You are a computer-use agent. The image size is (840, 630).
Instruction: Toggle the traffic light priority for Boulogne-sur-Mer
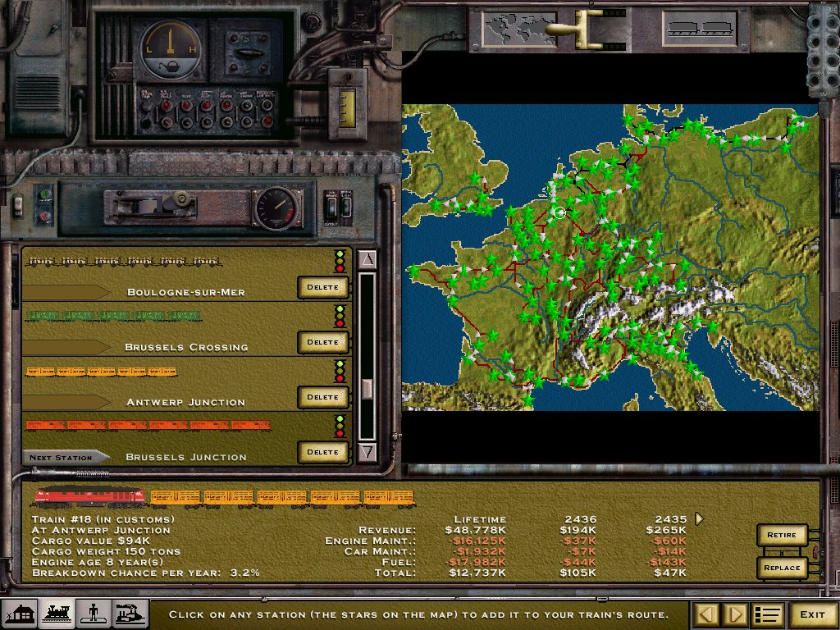click(340, 262)
